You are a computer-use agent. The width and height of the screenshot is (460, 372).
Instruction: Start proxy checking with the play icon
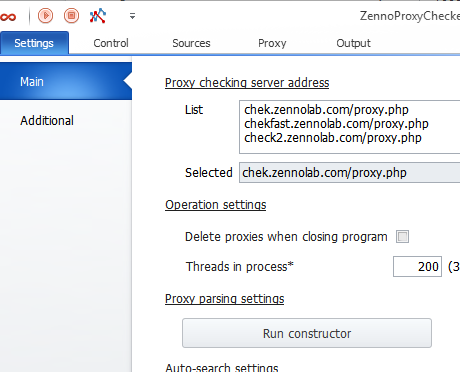point(45,16)
